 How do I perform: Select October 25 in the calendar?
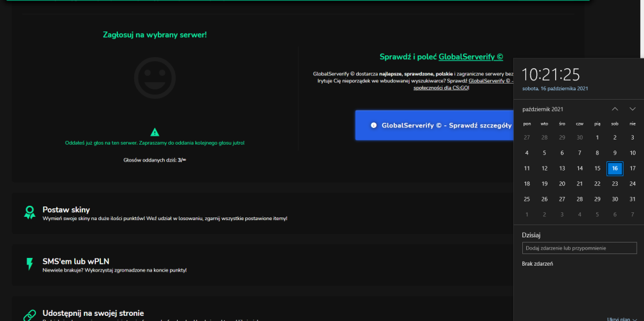coord(527,199)
